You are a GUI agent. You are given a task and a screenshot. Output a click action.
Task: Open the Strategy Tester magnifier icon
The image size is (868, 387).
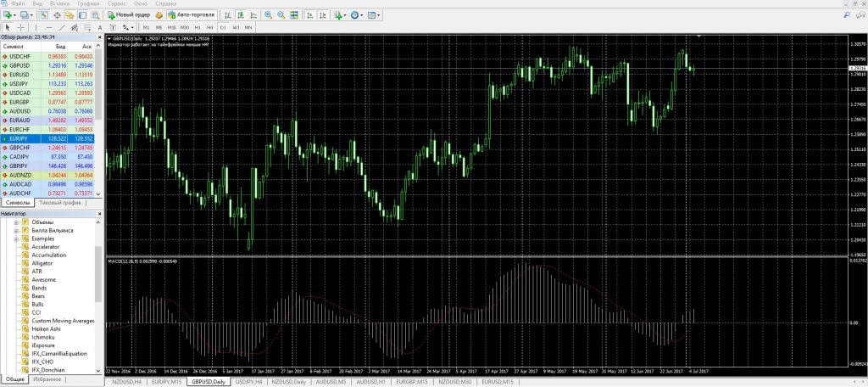tap(95, 15)
